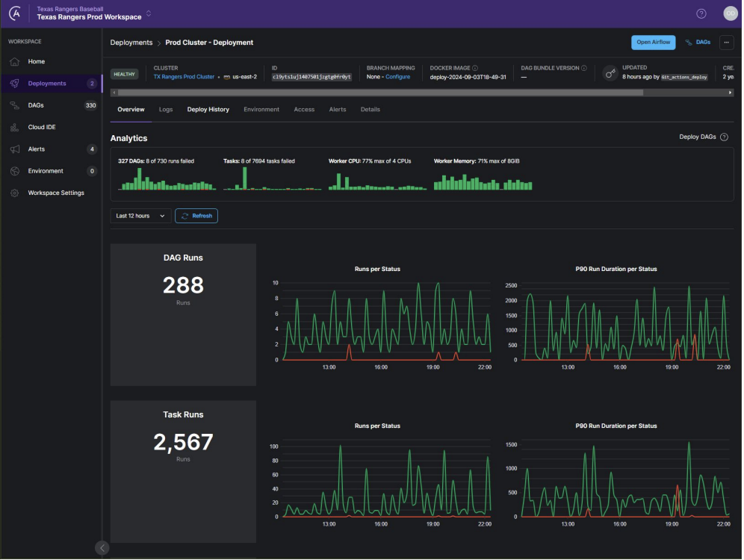This screenshot has height=560, width=744.
Task: Expand the workspace switcher dropdown
Action: [x=148, y=13]
